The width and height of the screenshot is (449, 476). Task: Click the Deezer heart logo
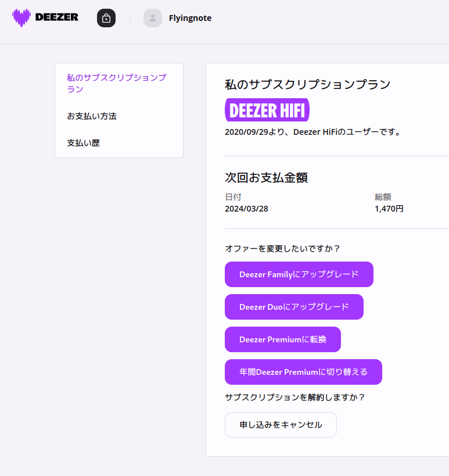coord(21,18)
